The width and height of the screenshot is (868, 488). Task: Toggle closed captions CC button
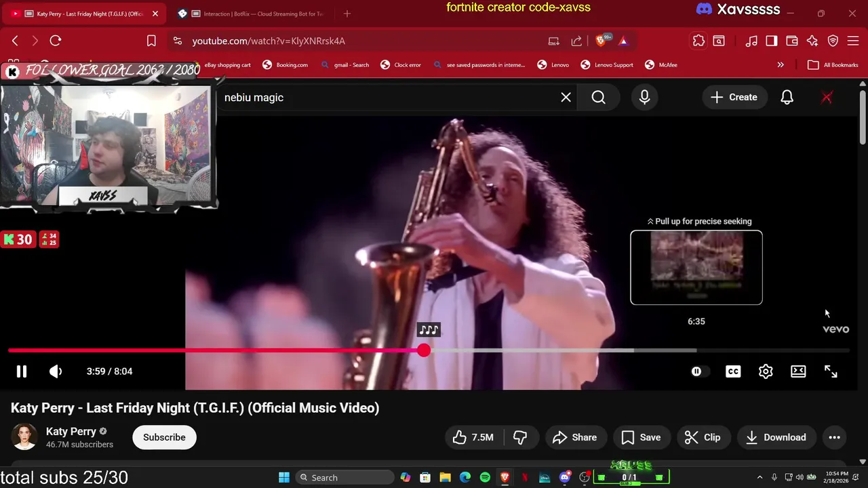pyautogui.click(x=733, y=371)
